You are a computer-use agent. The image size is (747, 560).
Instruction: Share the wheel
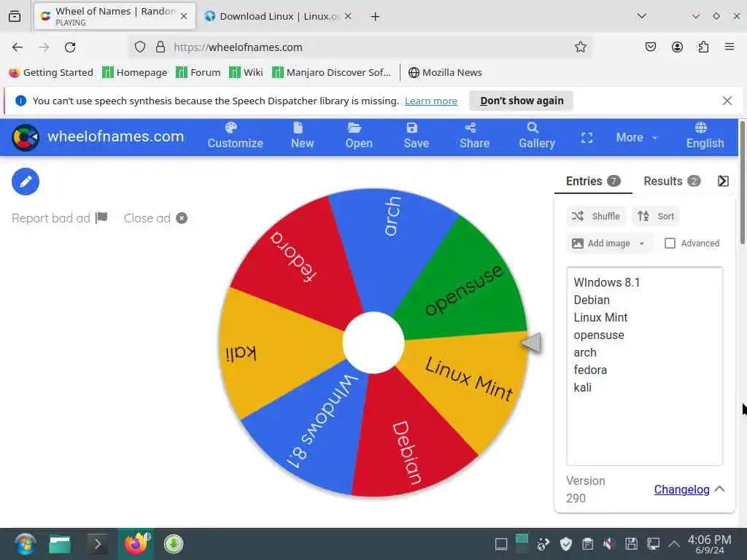click(x=474, y=136)
